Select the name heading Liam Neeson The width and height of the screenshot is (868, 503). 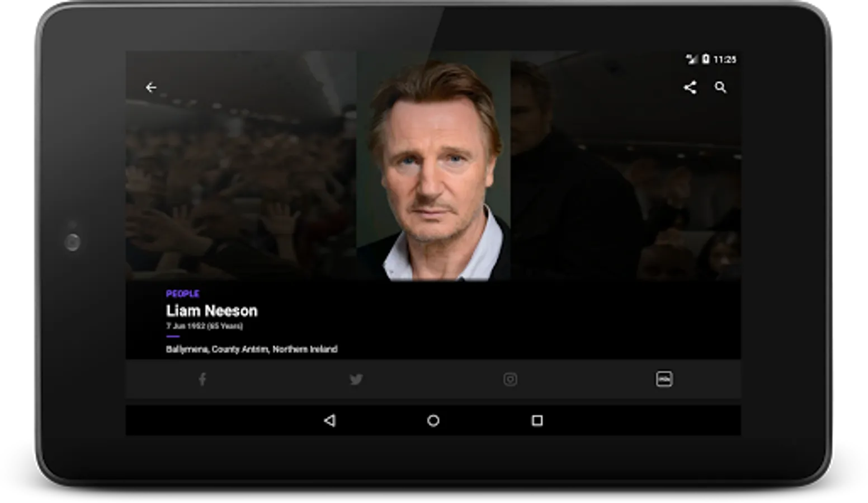point(212,311)
